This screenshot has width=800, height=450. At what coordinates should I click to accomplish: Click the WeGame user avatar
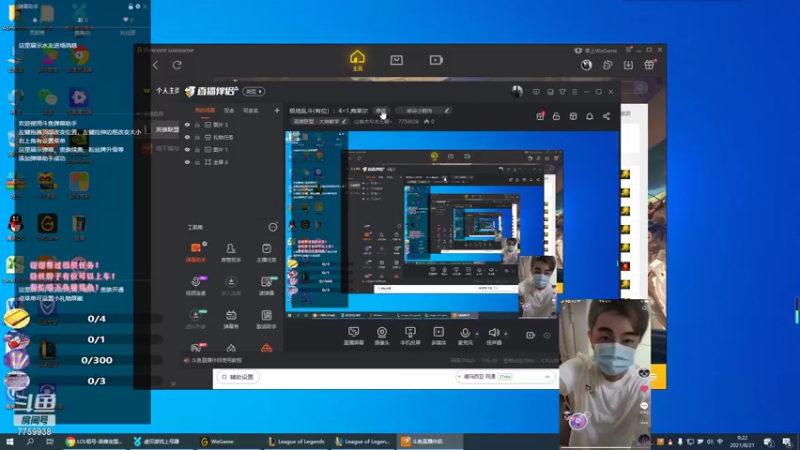click(x=586, y=65)
